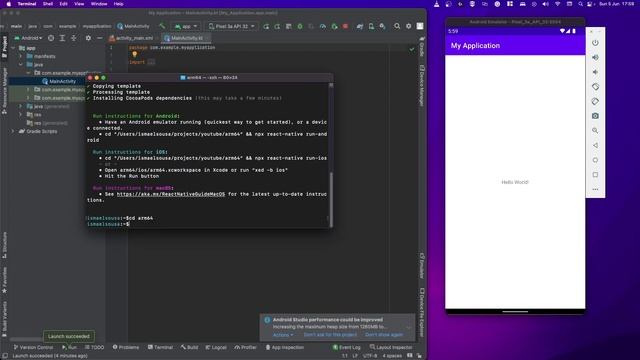Image resolution: width=640 pixels, height=360 pixels.
Task: Open the Shell menu in macOS menu bar
Action: pyautogui.click(x=48, y=4)
